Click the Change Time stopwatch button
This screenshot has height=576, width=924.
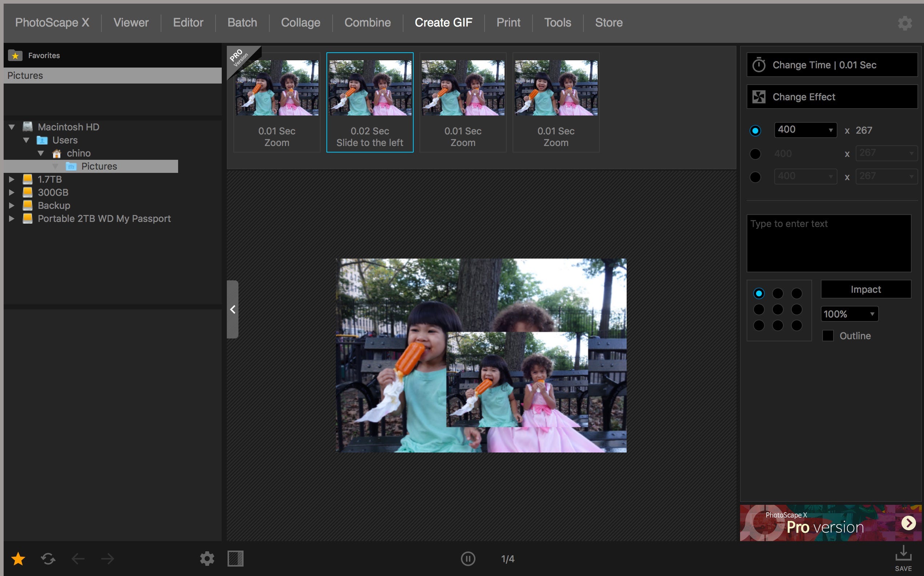(832, 65)
